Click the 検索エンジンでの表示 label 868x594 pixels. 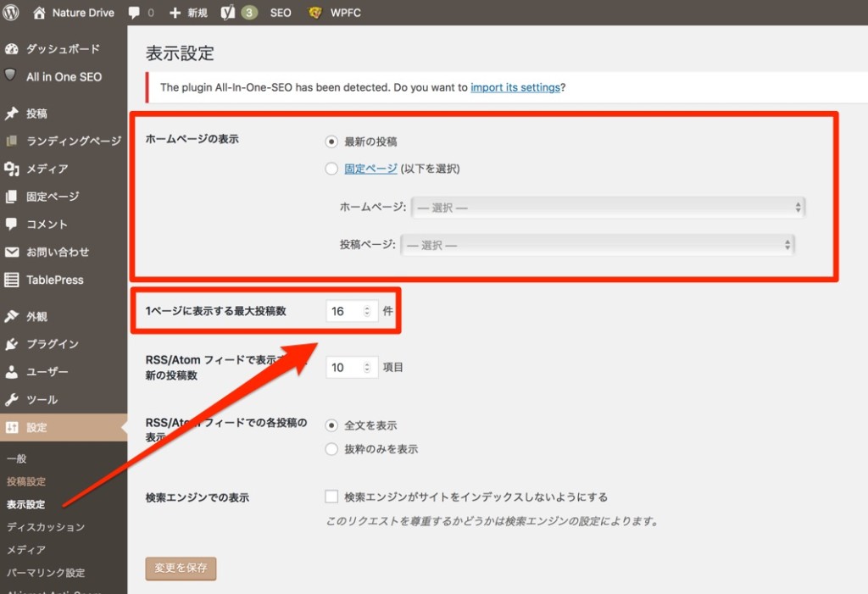(197, 497)
